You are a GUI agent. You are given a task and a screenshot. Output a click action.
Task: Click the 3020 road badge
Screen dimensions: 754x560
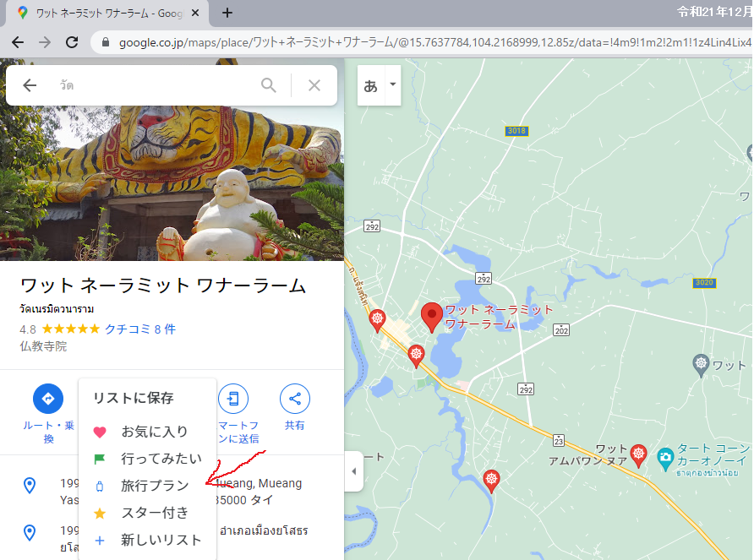coord(704,283)
